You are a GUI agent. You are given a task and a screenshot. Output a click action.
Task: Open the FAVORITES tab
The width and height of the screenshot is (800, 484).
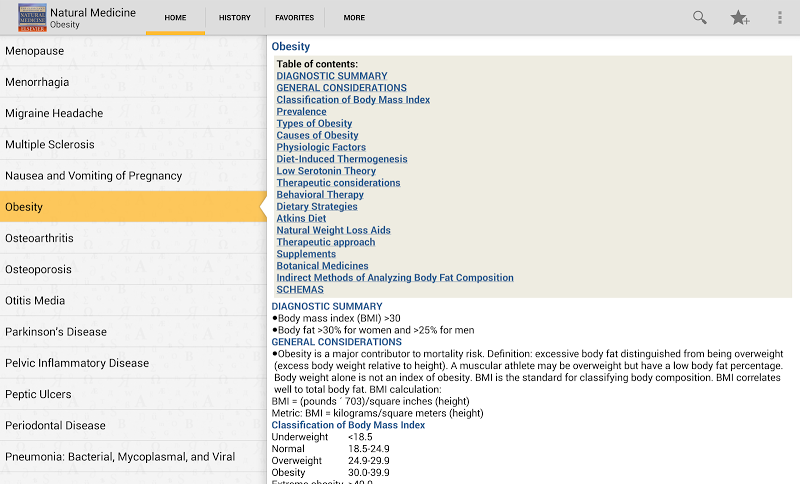click(294, 17)
